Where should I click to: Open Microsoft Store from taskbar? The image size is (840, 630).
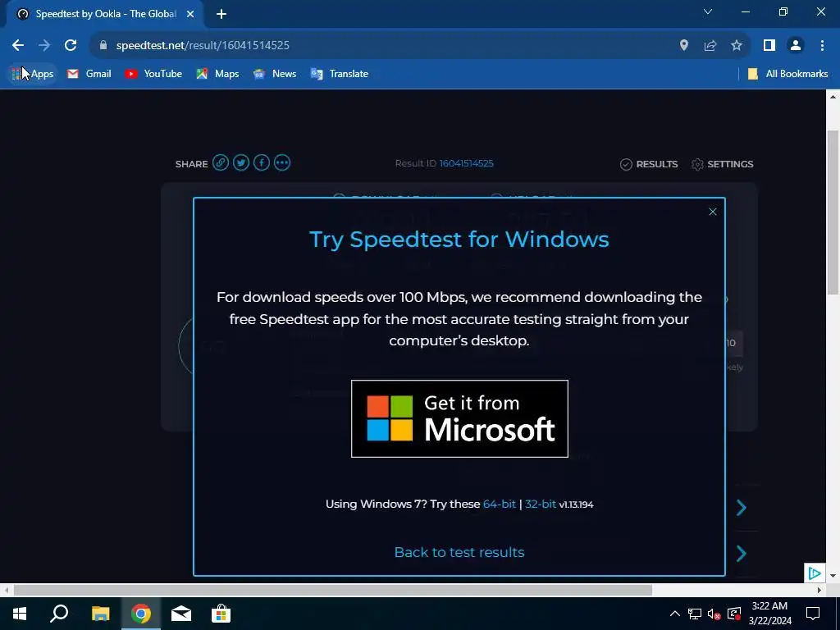point(221,614)
